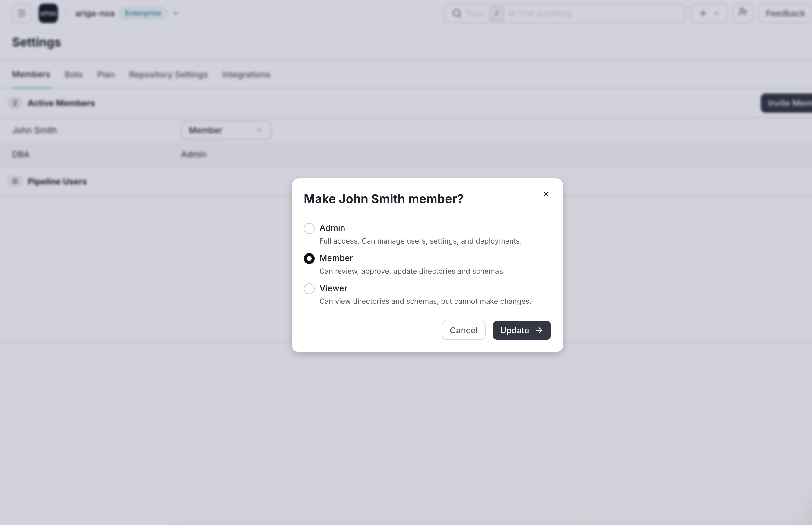Screen dimensions: 812x525
Task: Open the Integrations tab
Action: click(x=246, y=74)
